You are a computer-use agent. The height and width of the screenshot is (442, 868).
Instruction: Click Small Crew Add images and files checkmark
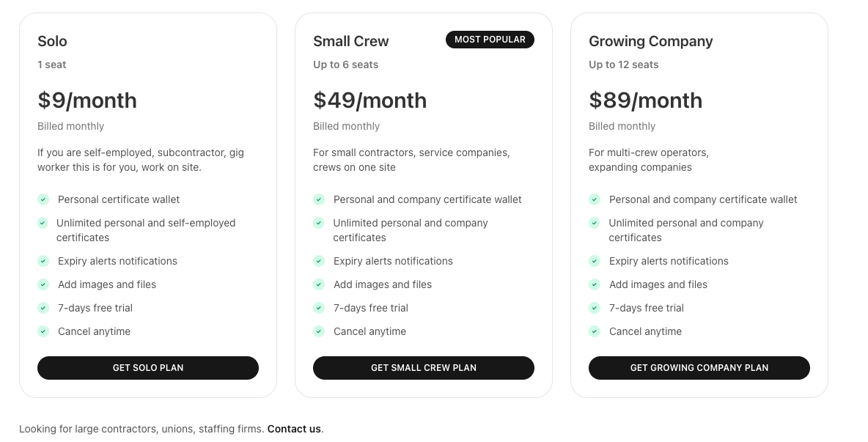click(319, 284)
